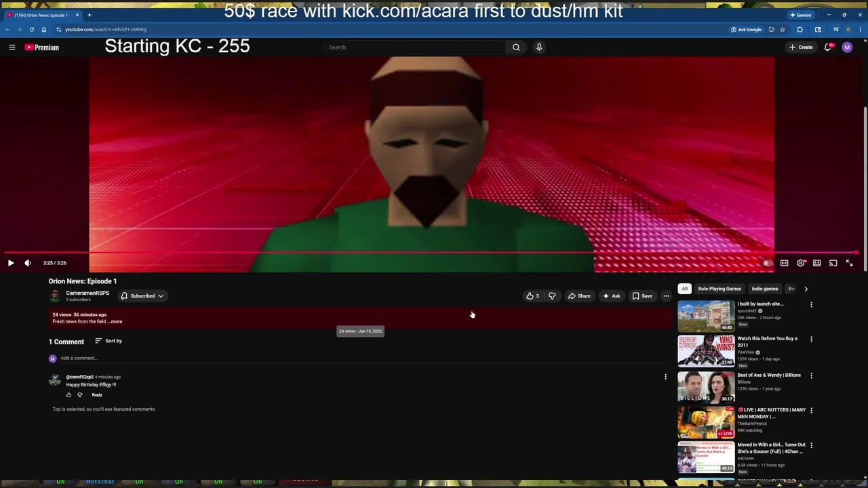Click the YouTube search input box
Image resolution: width=868 pixels, height=488 pixels.
[x=414, y=47]
